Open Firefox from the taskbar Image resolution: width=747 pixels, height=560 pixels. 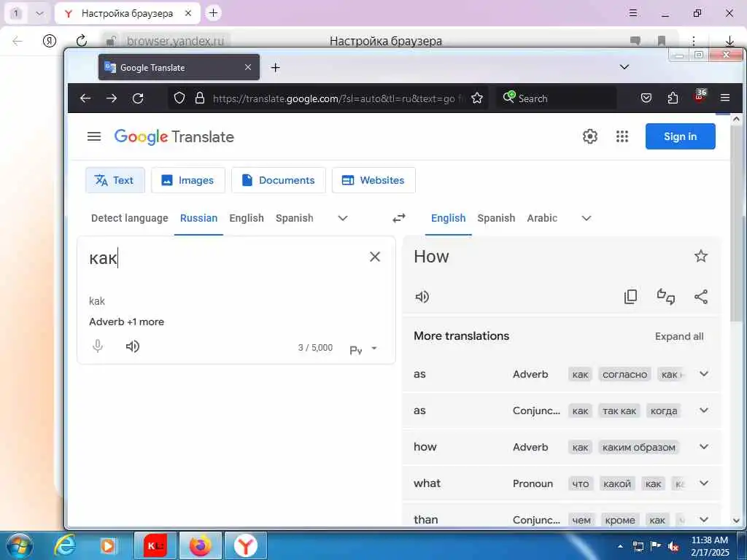click(x=200, y=545)
